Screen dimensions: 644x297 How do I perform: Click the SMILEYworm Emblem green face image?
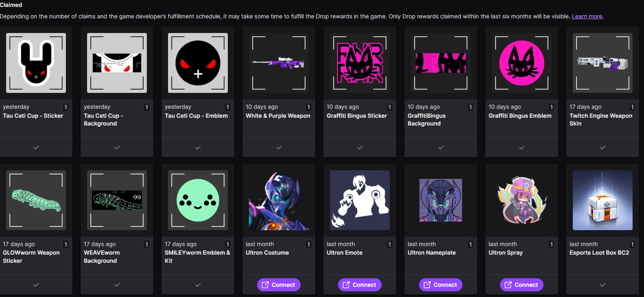coord(198,200)
